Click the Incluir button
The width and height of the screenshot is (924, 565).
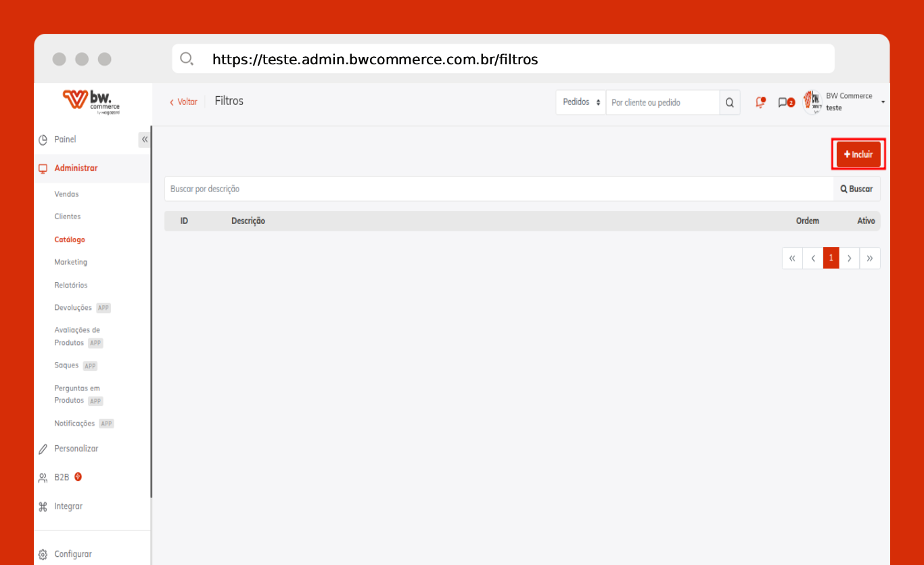(858, 154)
